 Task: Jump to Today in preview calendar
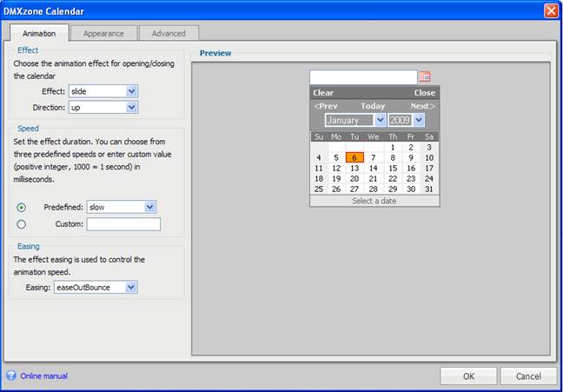pos(373,106)
